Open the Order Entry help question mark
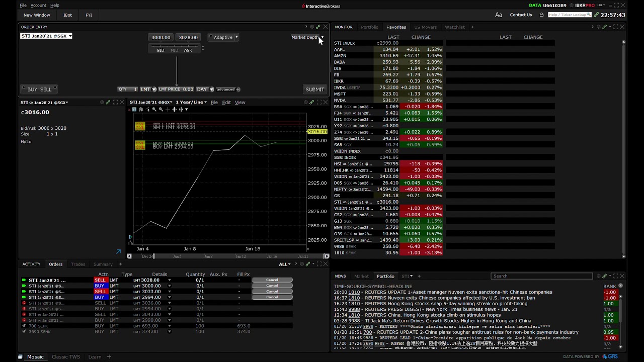The image size is (644, 362). click(306, 27)
